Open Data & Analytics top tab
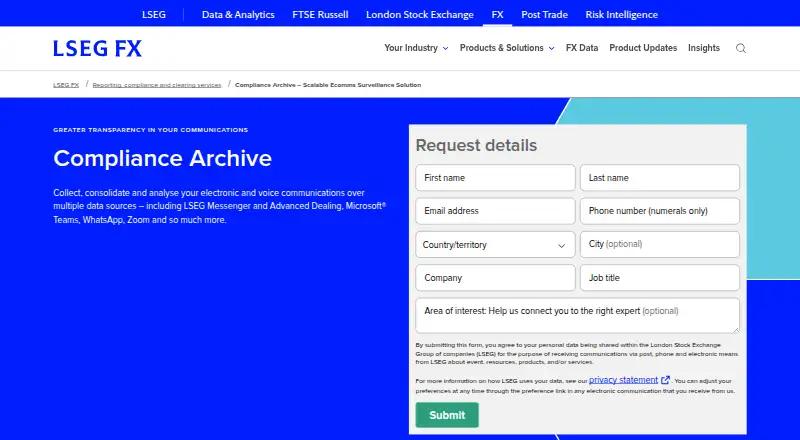Viewport: 800px width, 440px height. [238, 14]
